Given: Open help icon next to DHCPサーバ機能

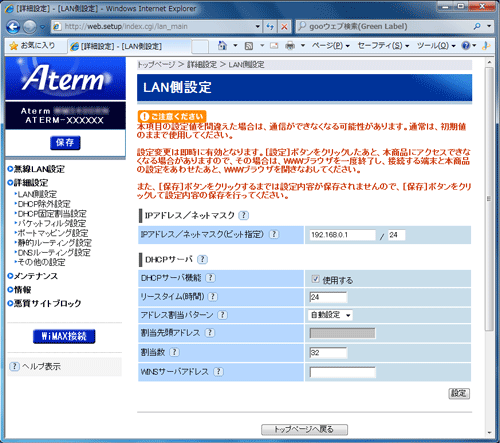Looking at the screenshot, I should point(210,278).
